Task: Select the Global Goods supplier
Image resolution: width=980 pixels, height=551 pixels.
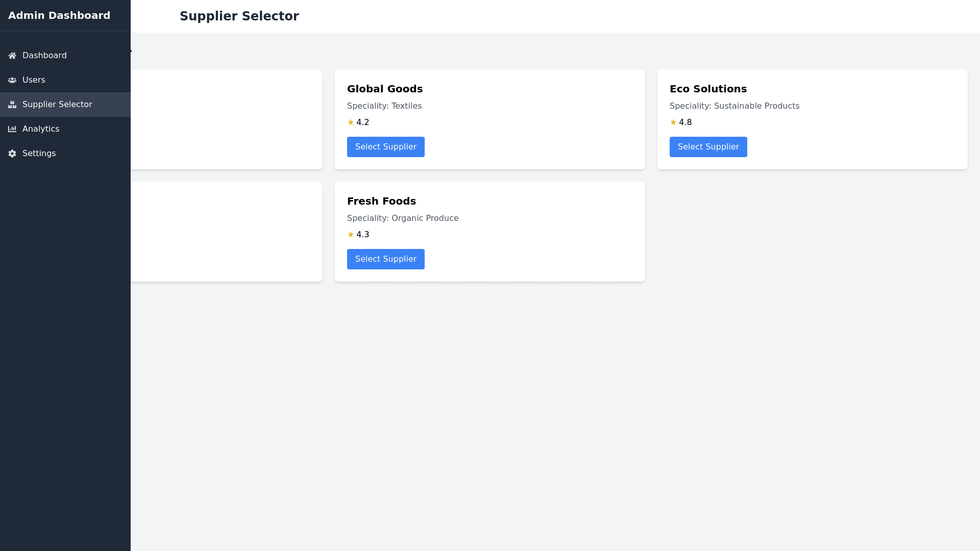Action: click(385, 147)
